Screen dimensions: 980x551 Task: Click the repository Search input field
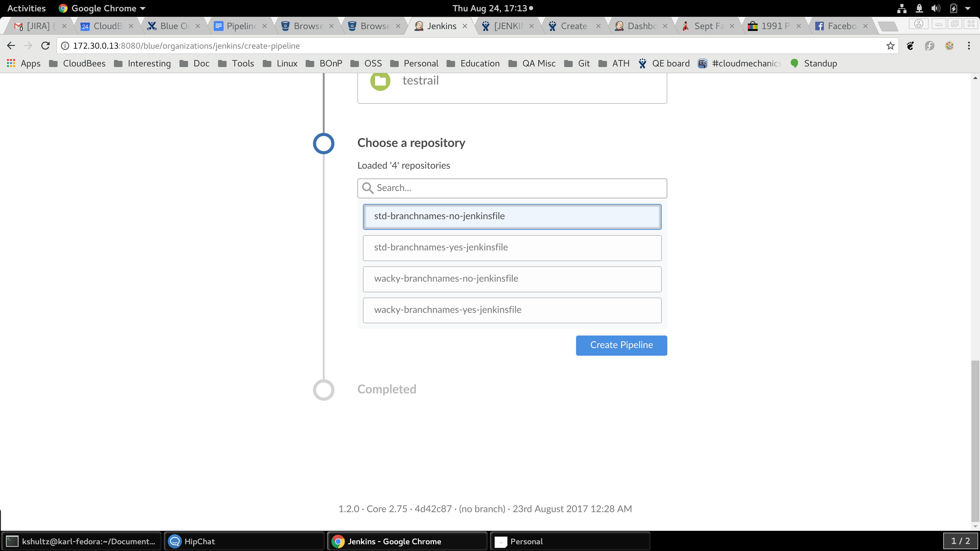point(517,188)
